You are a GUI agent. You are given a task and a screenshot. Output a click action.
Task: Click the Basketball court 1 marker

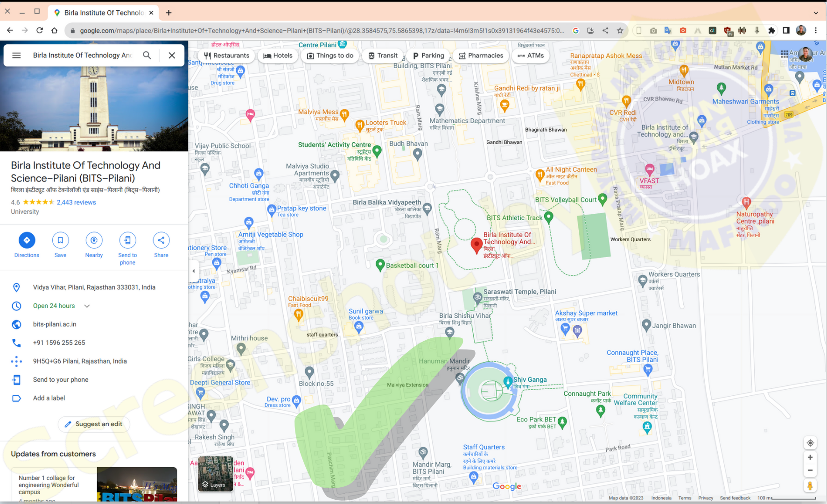coord(380,265)
